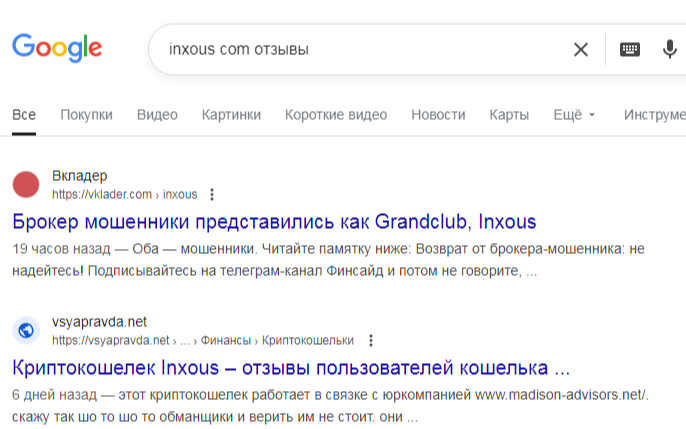The height and width of the screenshot is (429, 686).
Task: Open options menu for the vklader.com result
Action: pos(212,194)
